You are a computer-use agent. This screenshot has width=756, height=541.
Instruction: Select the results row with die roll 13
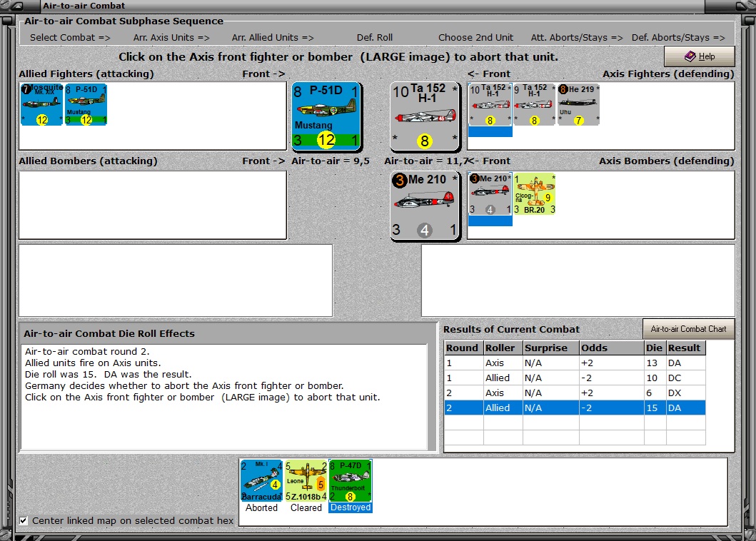coord(575,363)
